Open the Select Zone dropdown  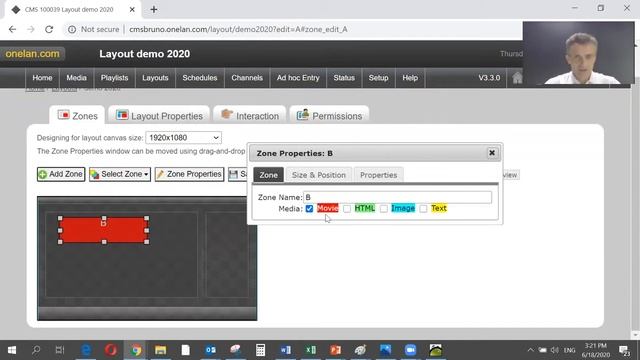click(x=120, y=174)
